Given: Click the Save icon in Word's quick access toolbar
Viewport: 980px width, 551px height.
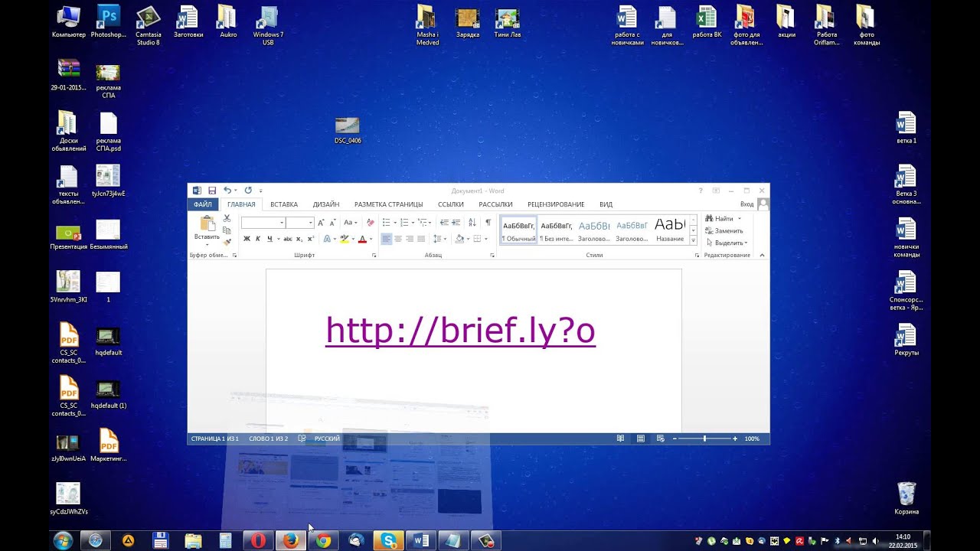Looking at the screenshot, I should 212,191.
